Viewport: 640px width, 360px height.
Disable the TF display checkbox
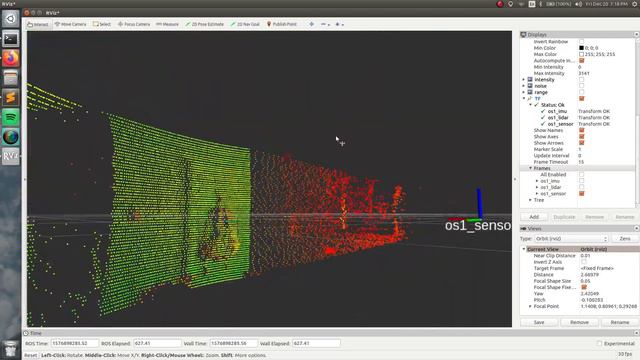coord(581,98)
